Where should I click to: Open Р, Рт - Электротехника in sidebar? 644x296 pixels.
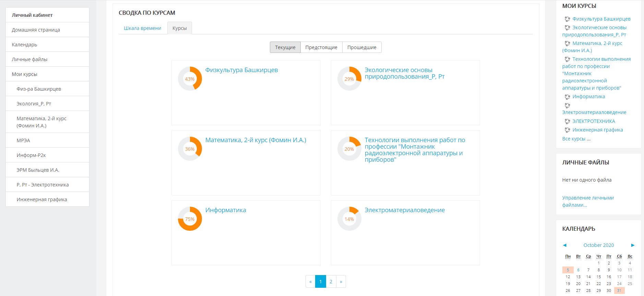pos(47,185)
